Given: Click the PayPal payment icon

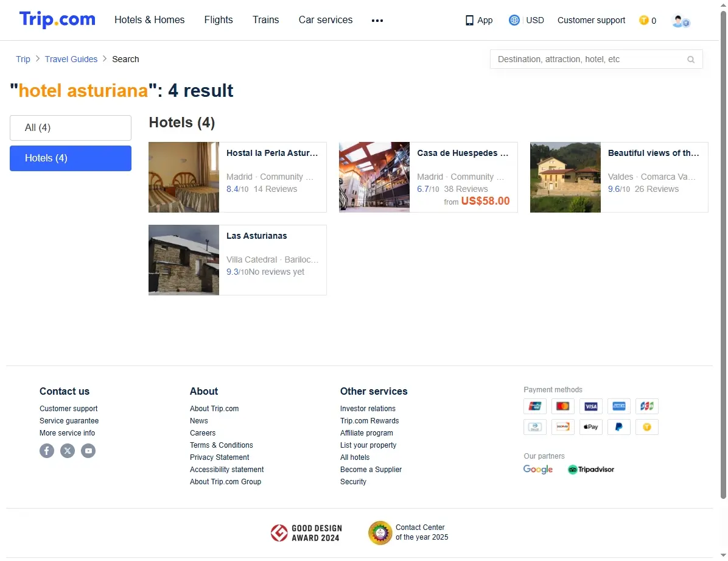Looking at the screenshot, I should pyautogui.click(x=619, y=426).
